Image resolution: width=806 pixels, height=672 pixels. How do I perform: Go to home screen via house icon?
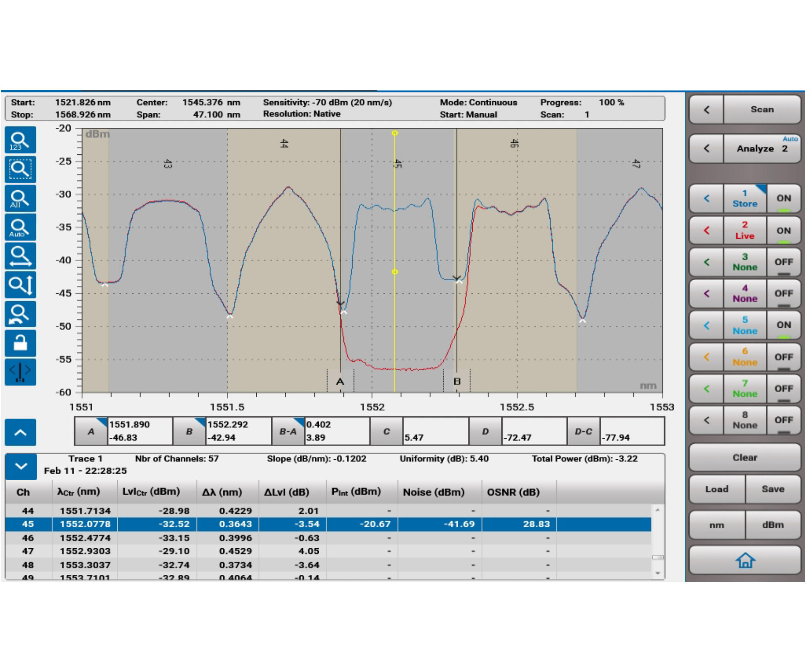click(745, 560)
